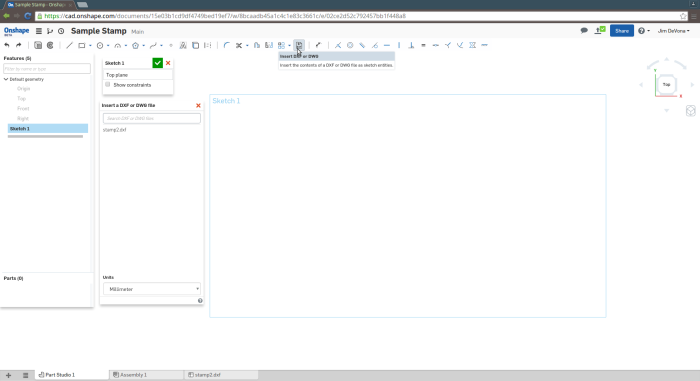Click the Insert DXF or DWG toolbar icon
This screenshot has width=700, height=381.
point(299,45)
